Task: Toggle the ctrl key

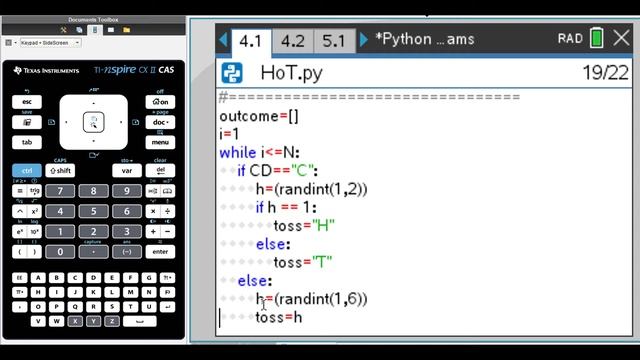Action: [x=27, y=171]
